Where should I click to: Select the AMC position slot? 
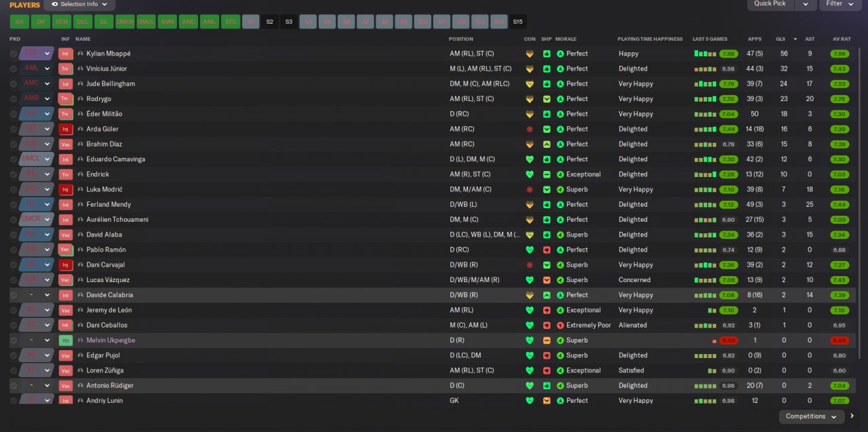[x=189, y=22]
